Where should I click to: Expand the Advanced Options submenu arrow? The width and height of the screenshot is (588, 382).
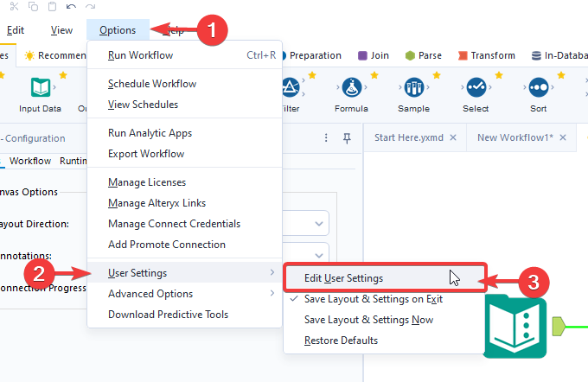point(272,293)
